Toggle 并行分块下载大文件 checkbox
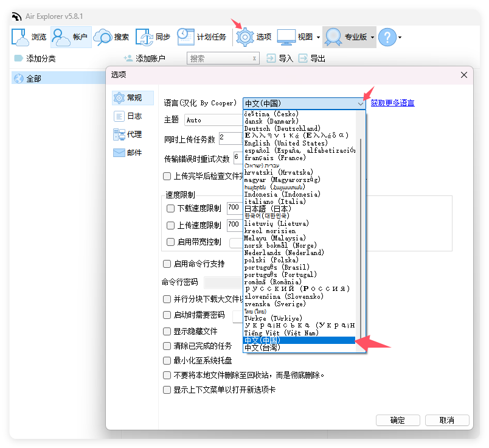The width and height of the screenshot is (489, 448). pyautogui.click(x=167, y=299)
